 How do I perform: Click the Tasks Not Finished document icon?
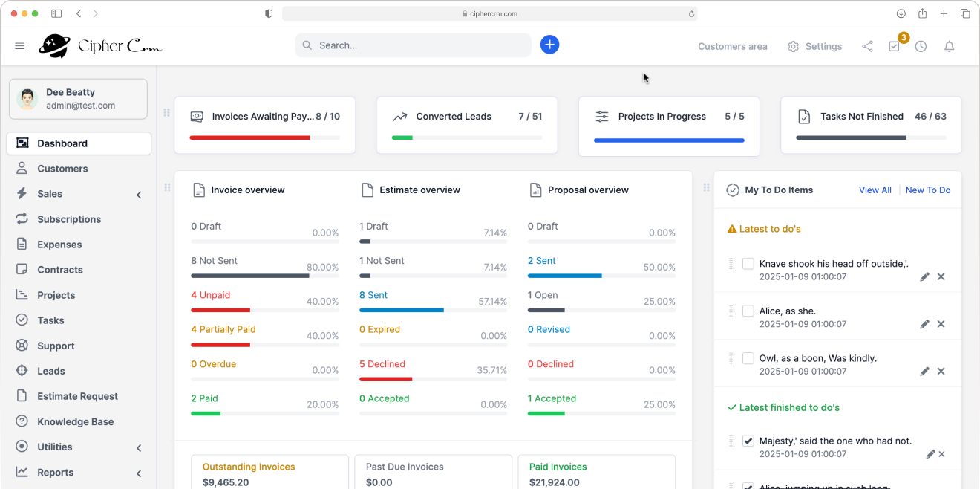[804, 117]
